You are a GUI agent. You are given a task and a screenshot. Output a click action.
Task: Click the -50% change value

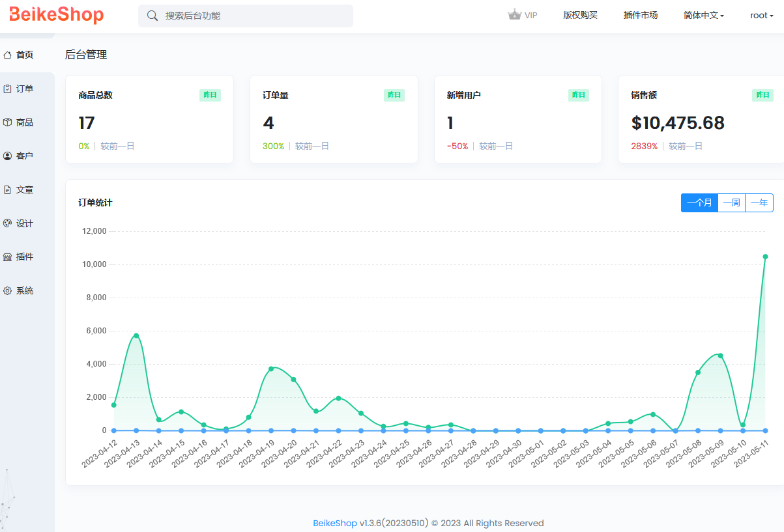[457, 147]
